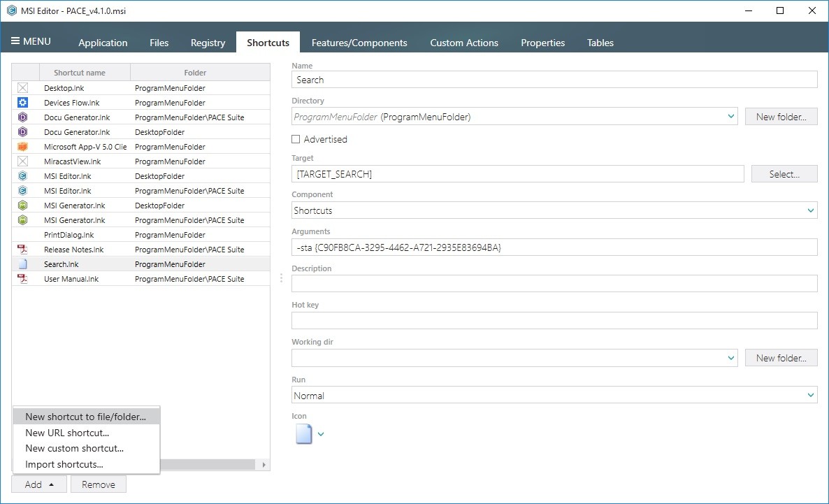The height and width of the screenshot is (504, 829).
Task: Click Docu Generator icon in DesktopFolder row
Action: (23, 131)
